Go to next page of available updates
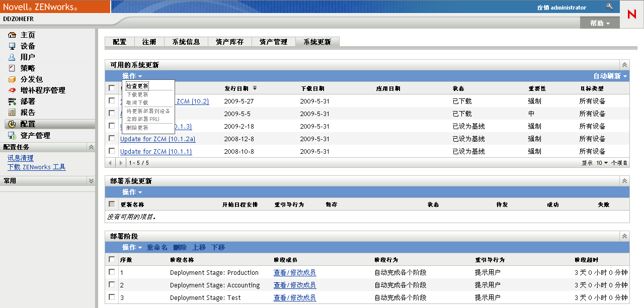 (x=120, y=163)
